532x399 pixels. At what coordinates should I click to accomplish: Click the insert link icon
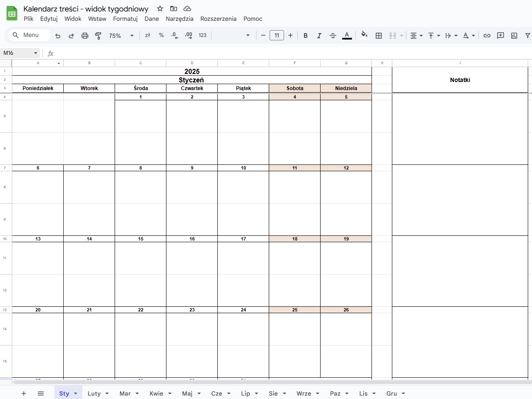click(487, 36)
